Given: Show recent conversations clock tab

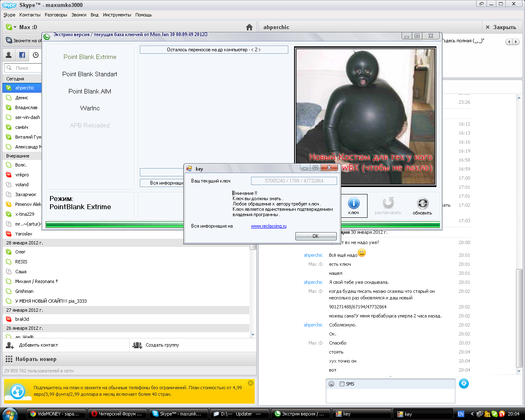Looking at the screenshot, I should click(36, 55).
